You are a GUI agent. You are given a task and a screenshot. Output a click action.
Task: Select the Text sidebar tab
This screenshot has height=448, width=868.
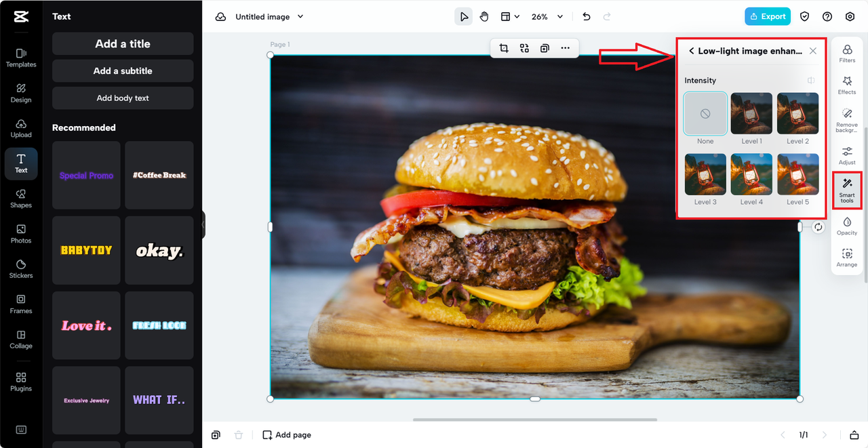click(x=21, y=163)
